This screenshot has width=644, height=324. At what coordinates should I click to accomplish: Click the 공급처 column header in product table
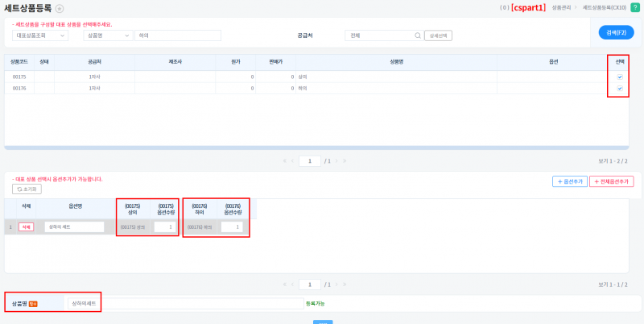click(x=94, y=62)
